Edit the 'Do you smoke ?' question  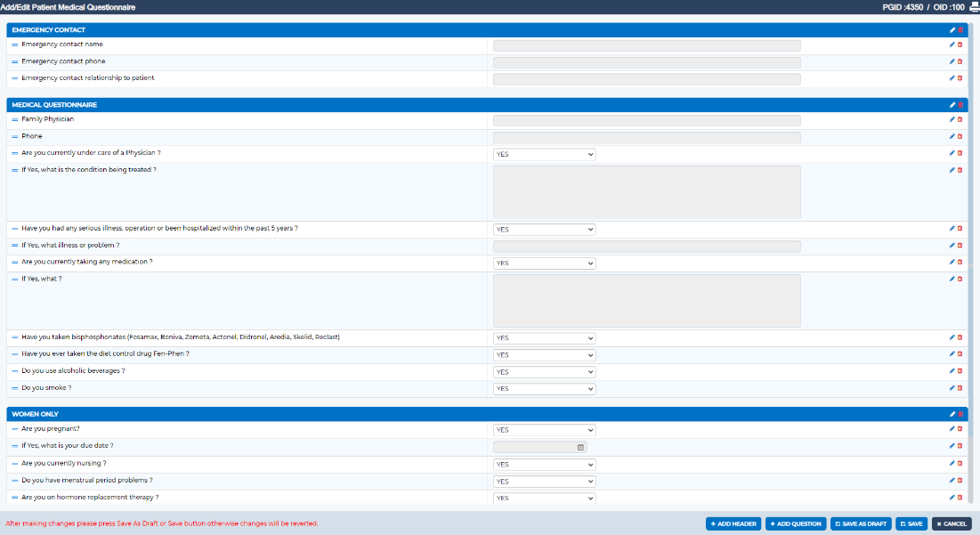pos(952,388)
